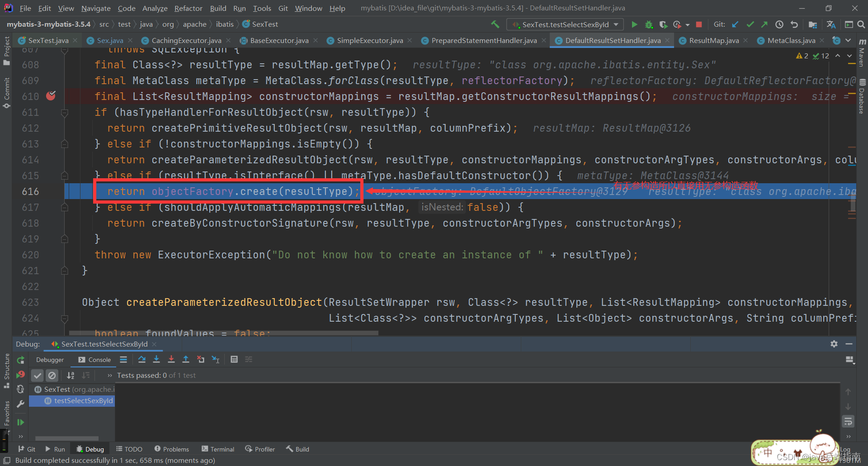
Task: Toggle Sort Alphabetically in test tree
Action: pos(71,375)
